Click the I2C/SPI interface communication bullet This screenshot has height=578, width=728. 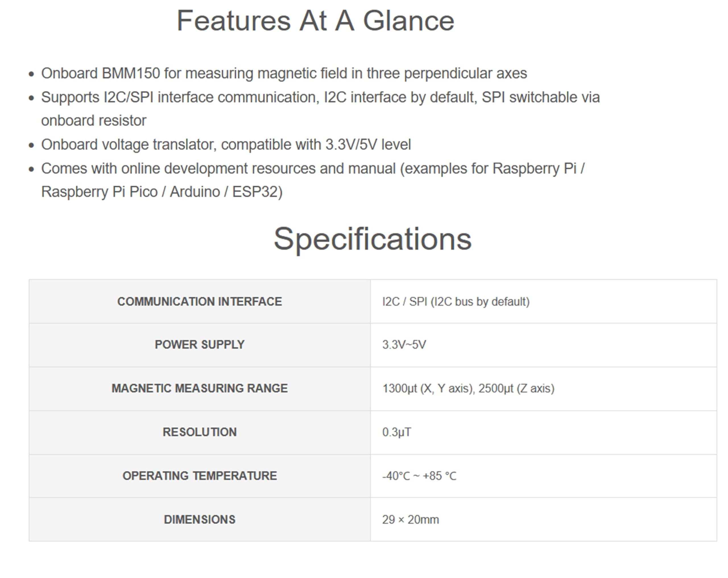320,109
